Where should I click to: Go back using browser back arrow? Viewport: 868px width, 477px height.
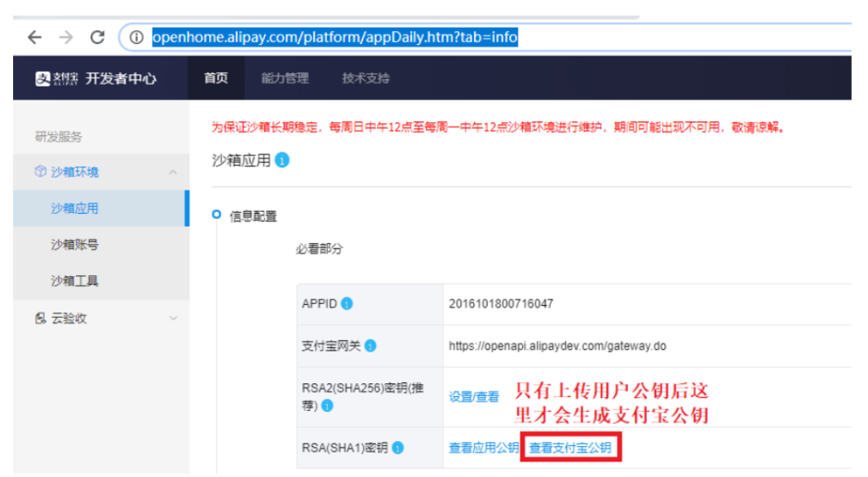tap(35, 37)
